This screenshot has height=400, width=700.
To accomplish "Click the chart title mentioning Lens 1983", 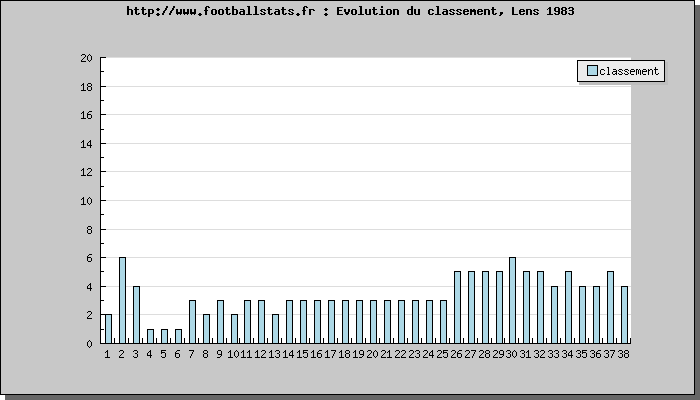I will pyautogui.click(x=350, y=11).
